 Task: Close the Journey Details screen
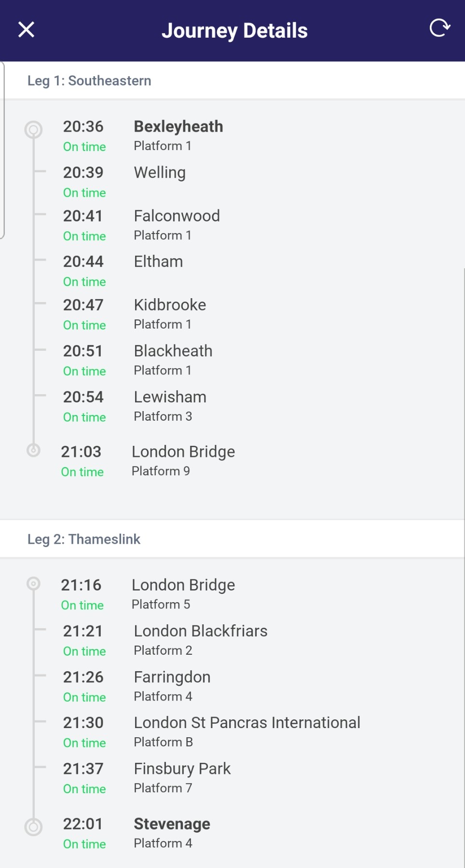click(27, 30)
